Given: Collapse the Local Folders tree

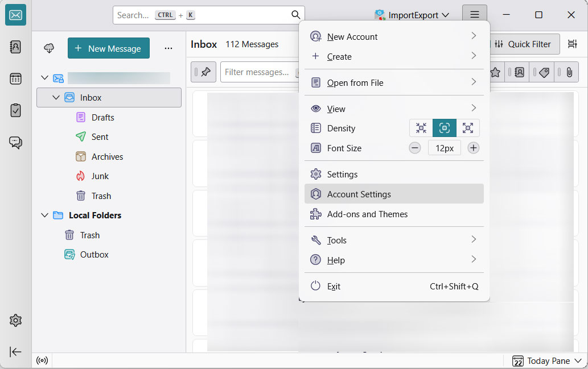Looking at the screenshot, I should 45,215.
